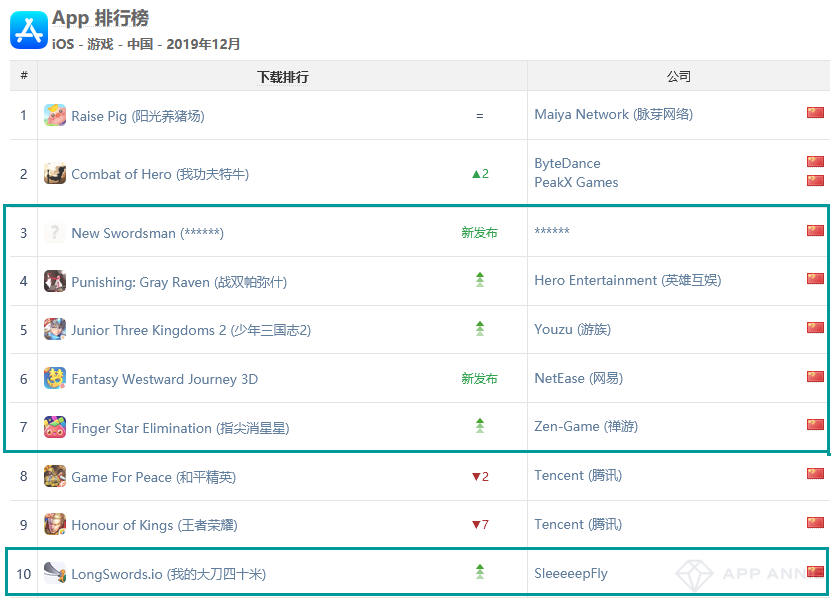The height and width of the screenshot is (601, 833).
Task: Click the Game For Peace game icon
Action: [x=55, y=477]
